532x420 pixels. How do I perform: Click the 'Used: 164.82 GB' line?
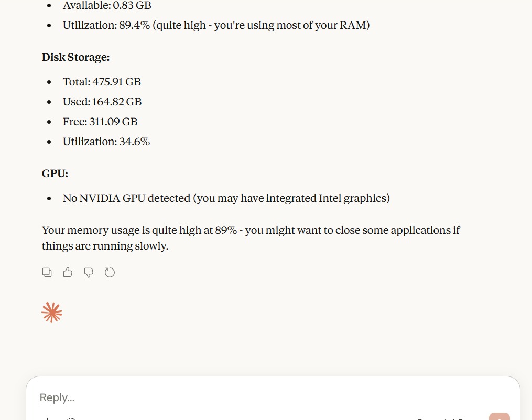tap(102, 102)
